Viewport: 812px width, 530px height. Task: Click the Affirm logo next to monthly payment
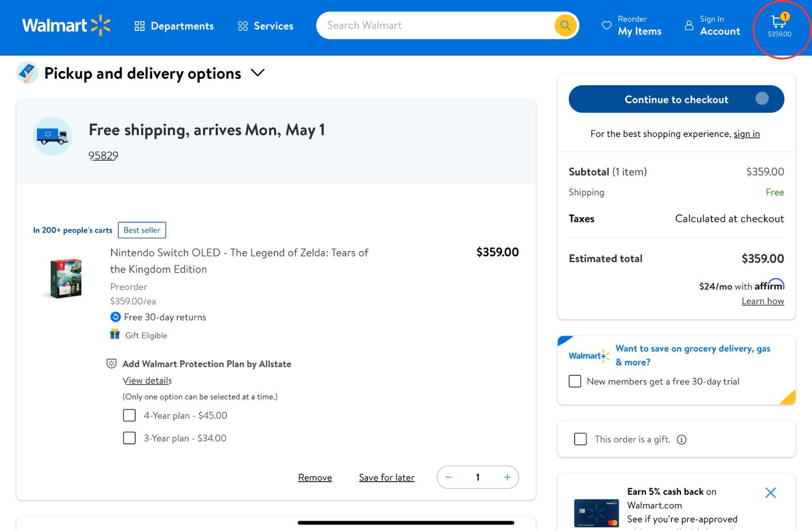(770, 285)
